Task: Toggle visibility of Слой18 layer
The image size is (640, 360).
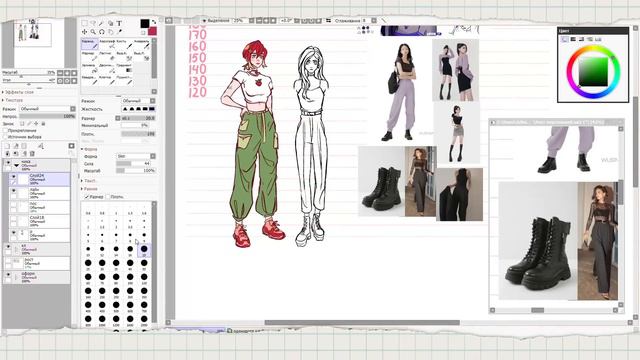Action: [x=13, y=219]
